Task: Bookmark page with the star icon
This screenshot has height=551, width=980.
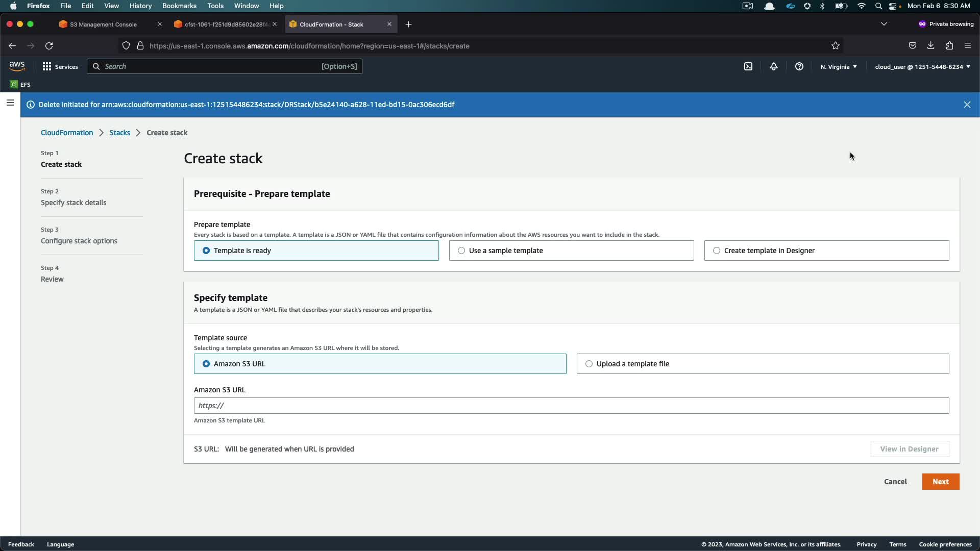Action: (836, 46)
